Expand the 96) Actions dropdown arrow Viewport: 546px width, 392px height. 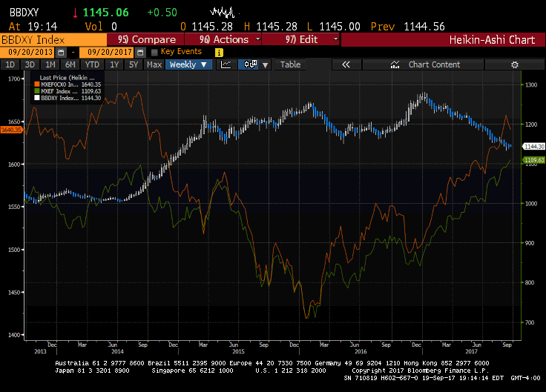pos(257,39)
